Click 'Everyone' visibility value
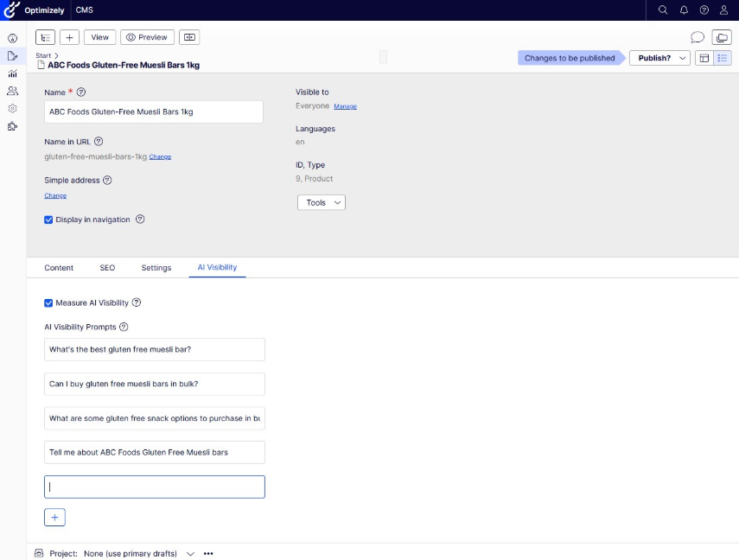 coord(313,105)
